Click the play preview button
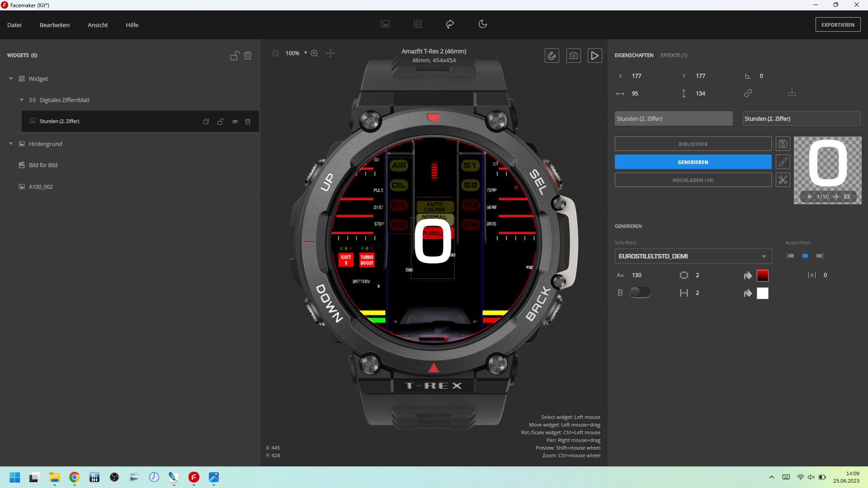The width and height of the screenshot is (868, 488). click(594, 56)
